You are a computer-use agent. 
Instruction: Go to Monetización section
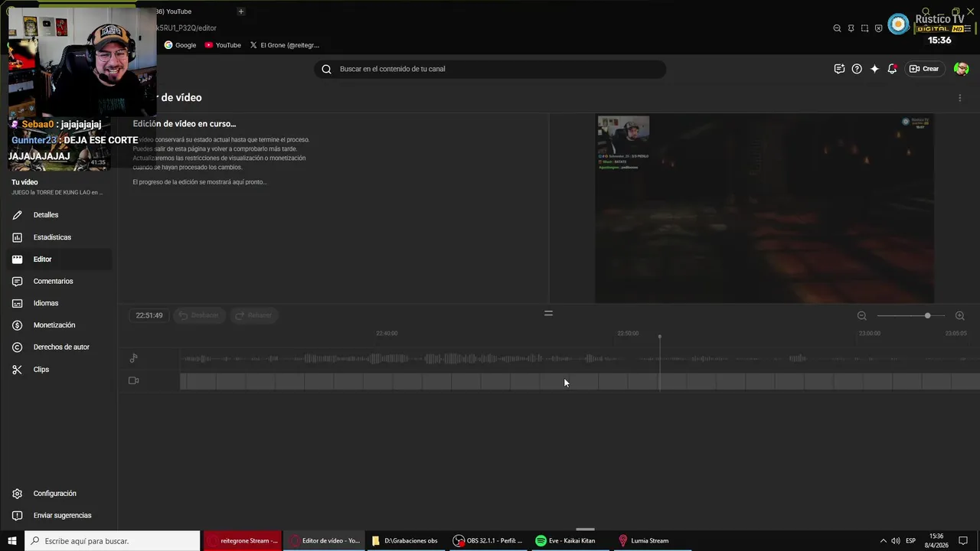pyautogui.click(x=54, y=325)
